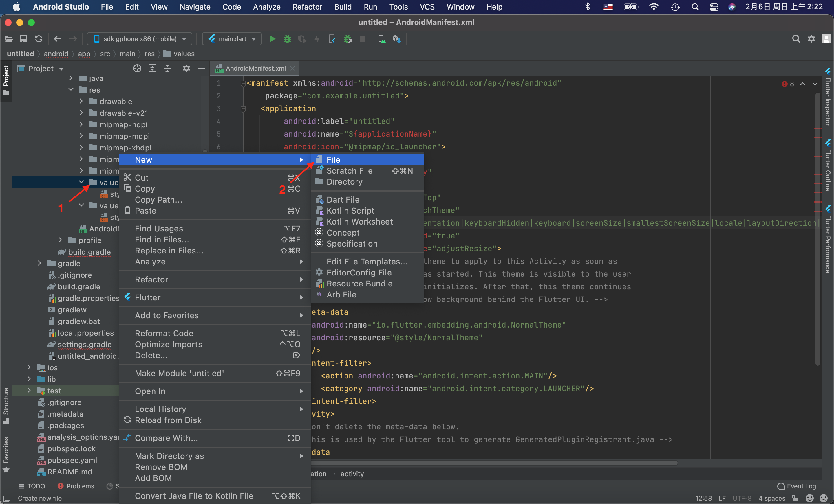
Task: Click the stop button in toolbar
Action: coord(363,39)
